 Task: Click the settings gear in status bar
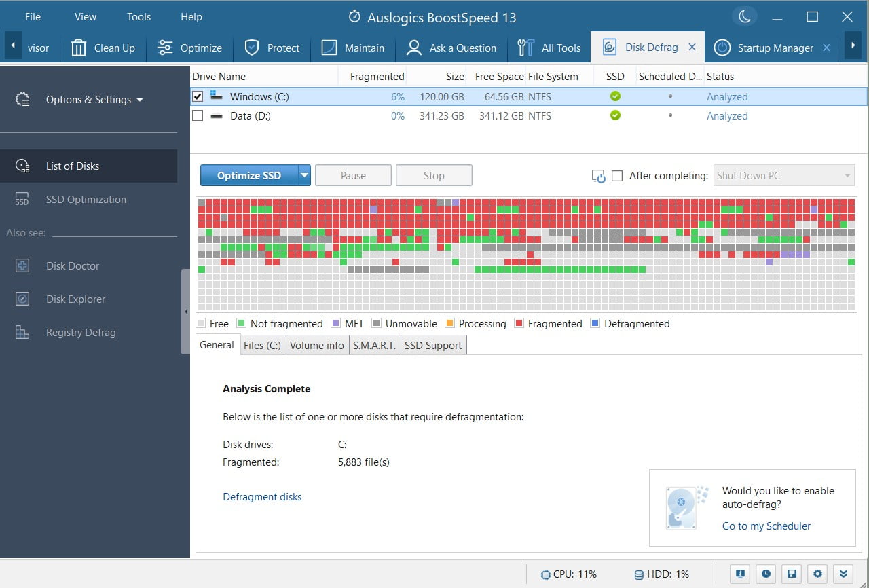819,574
